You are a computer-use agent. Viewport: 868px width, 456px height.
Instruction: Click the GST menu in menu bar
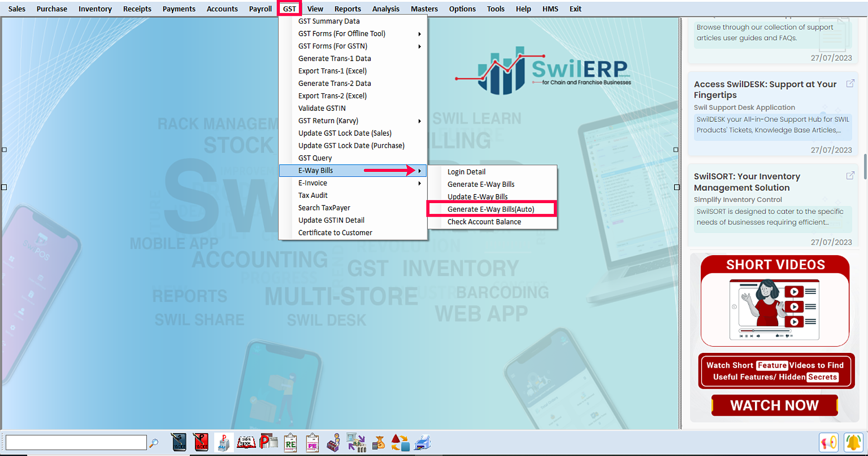tap(289, 9)
